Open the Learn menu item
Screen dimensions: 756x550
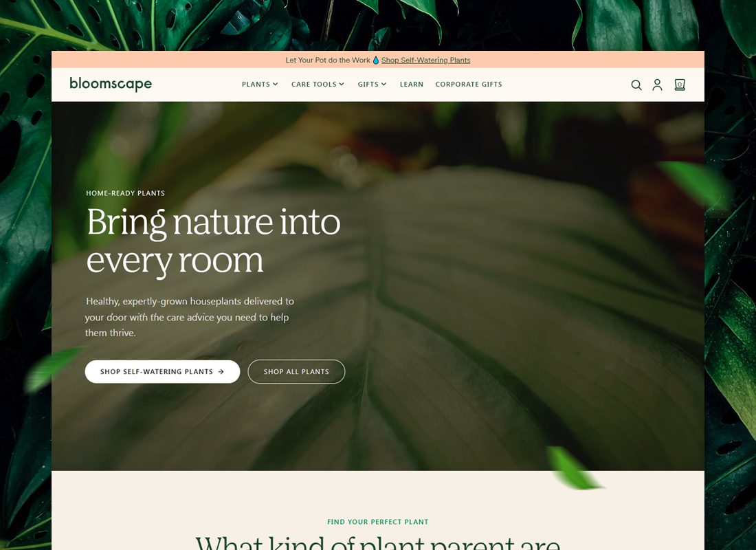(411, 84)
